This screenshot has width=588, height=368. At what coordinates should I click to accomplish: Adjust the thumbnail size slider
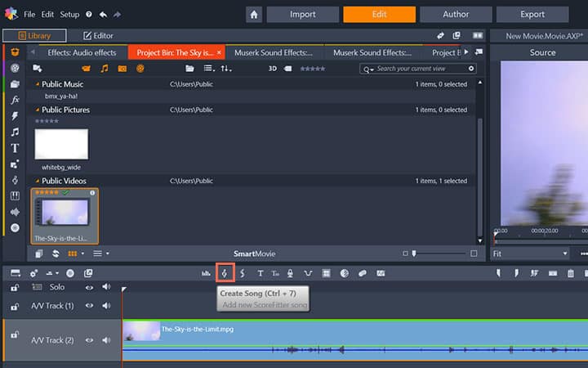(414, 254)
